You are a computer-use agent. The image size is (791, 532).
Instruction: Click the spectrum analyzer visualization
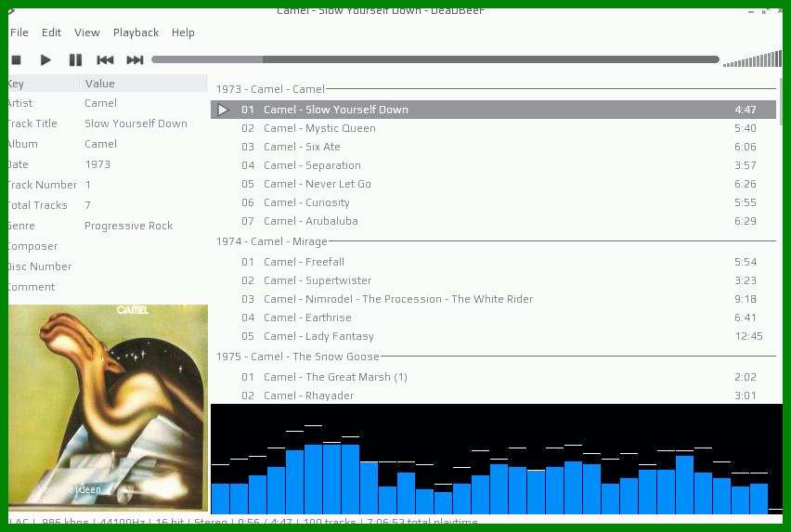pos(497,459)
